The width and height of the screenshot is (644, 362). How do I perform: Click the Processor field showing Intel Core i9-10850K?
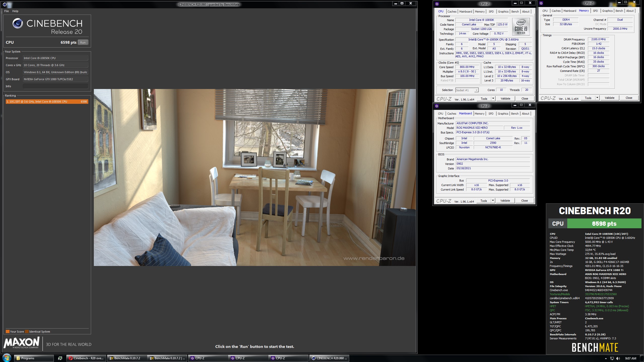pos(55,58)
